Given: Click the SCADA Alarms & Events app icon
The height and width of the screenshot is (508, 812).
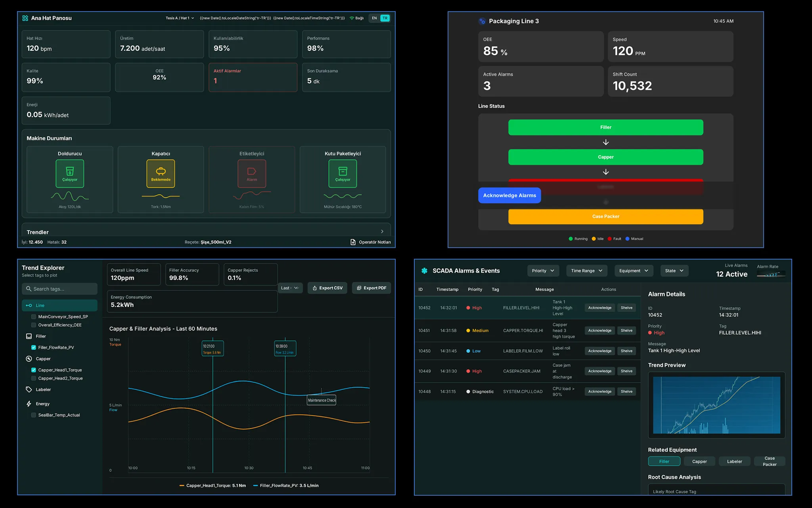Looking at the screenshot, I should [x=423, y=270].
